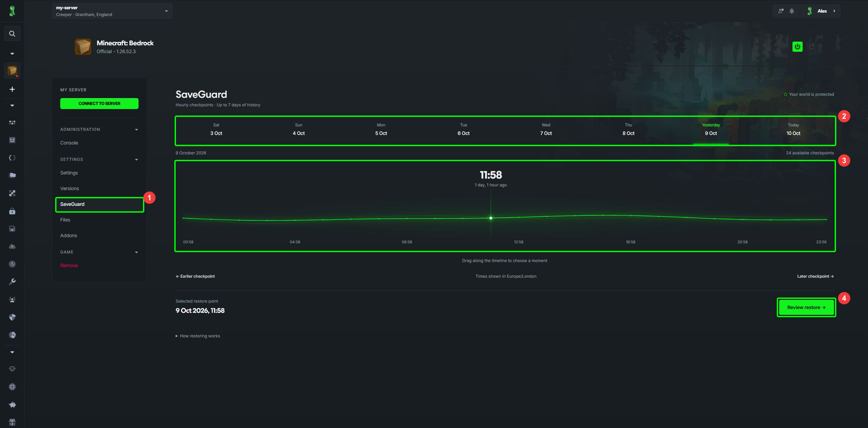868x428 pixels.
Task: Toggle the green server power button
Action: click(x=798, y=47)
